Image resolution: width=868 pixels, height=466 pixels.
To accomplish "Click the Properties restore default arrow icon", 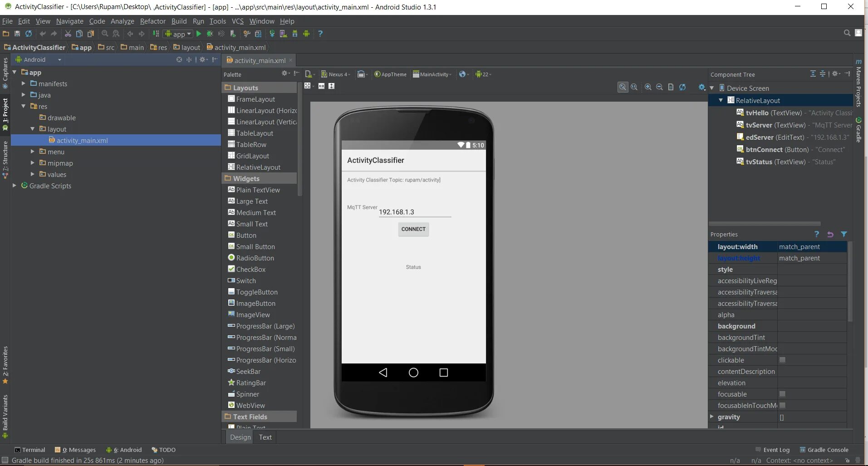I will [x=830, y=234].
